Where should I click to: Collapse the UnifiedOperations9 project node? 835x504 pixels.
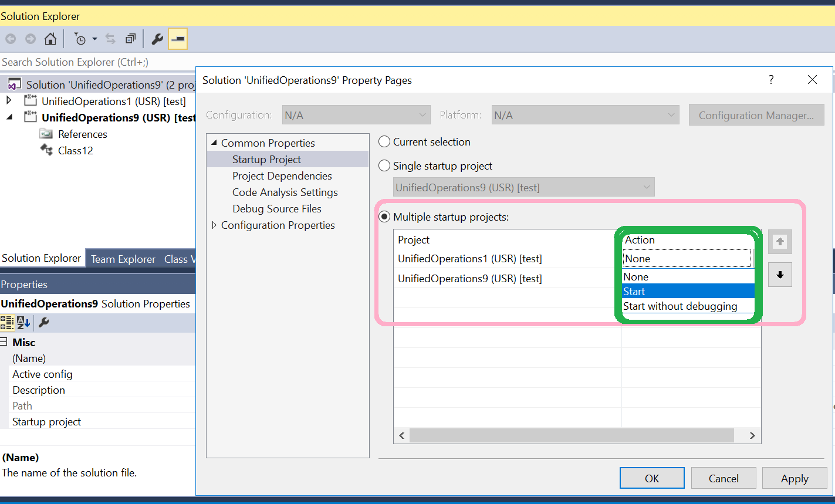click(9, 117)
